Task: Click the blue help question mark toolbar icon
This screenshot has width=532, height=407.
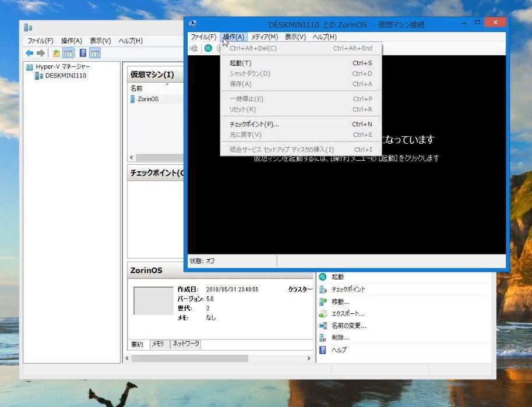Action: [83, 53]
